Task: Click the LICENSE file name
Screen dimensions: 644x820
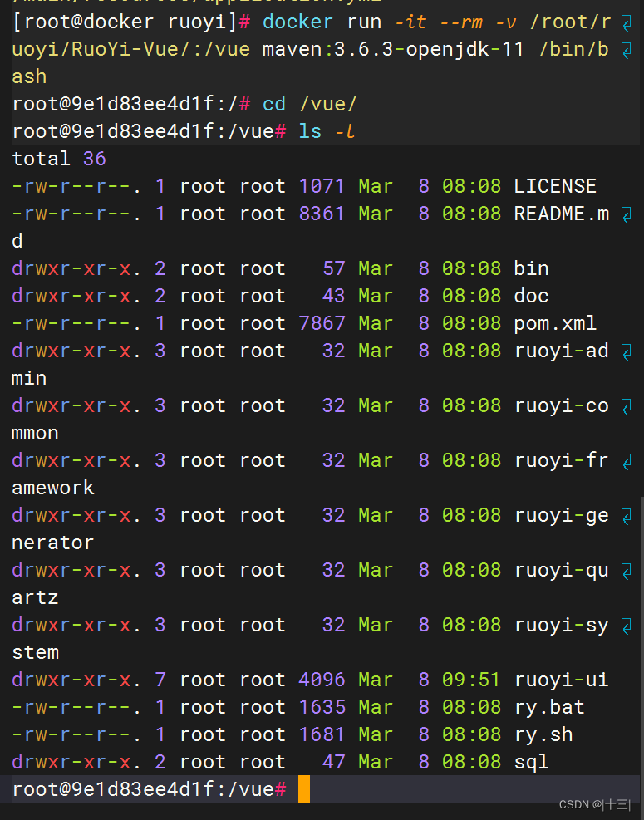Action: [x=554, y=186]
